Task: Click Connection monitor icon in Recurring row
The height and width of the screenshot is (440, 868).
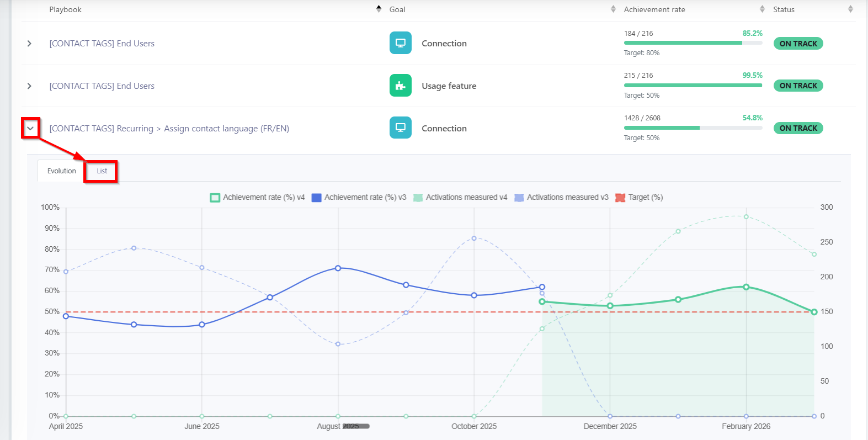Action: [x=401, y=128]
